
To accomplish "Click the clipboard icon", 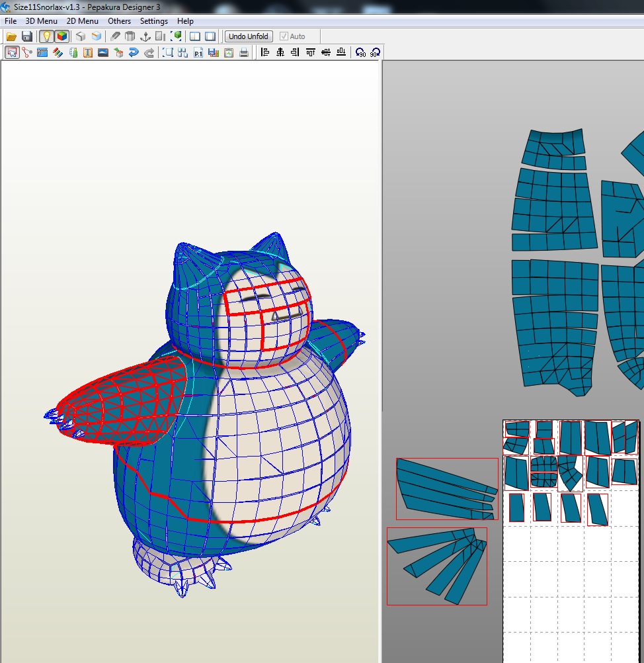I will (x=229, y=52).
